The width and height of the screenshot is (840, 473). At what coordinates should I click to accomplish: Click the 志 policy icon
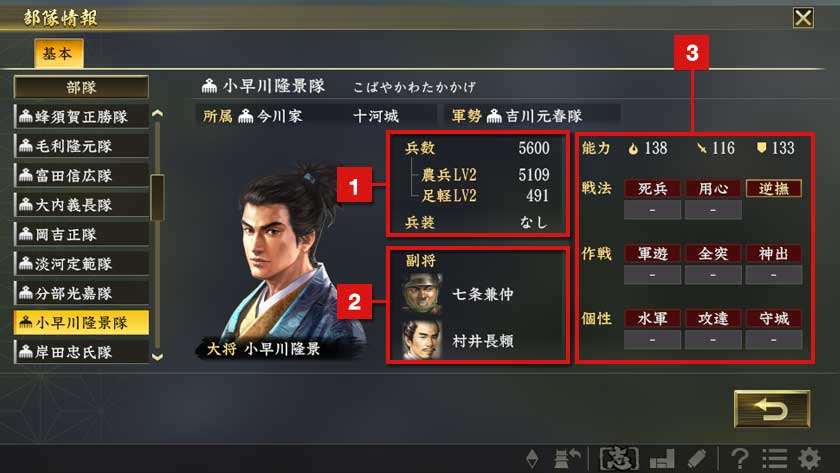coord(619,459)
